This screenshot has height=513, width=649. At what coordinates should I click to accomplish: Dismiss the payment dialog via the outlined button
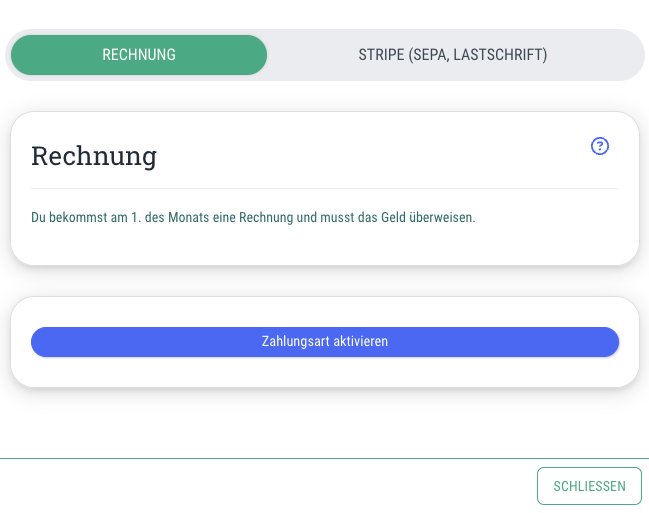click(589, 486)
